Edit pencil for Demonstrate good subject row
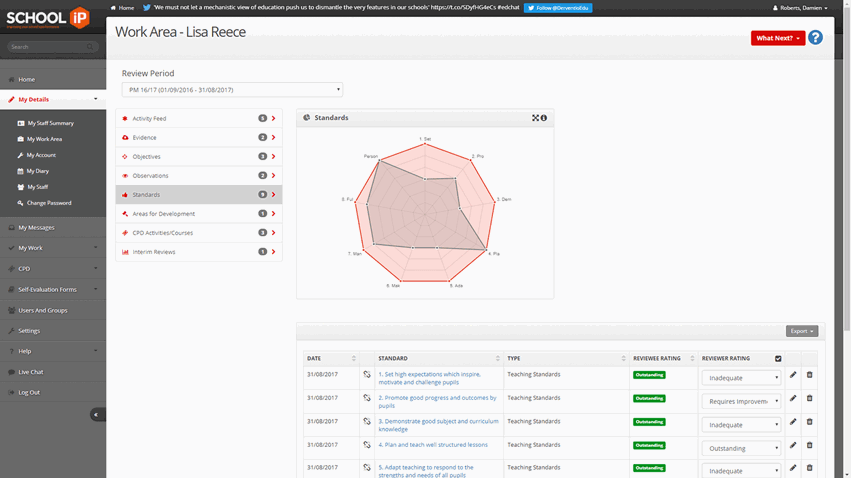The width and height of the screenshot is (851, 478). click(x=793, y=422)
